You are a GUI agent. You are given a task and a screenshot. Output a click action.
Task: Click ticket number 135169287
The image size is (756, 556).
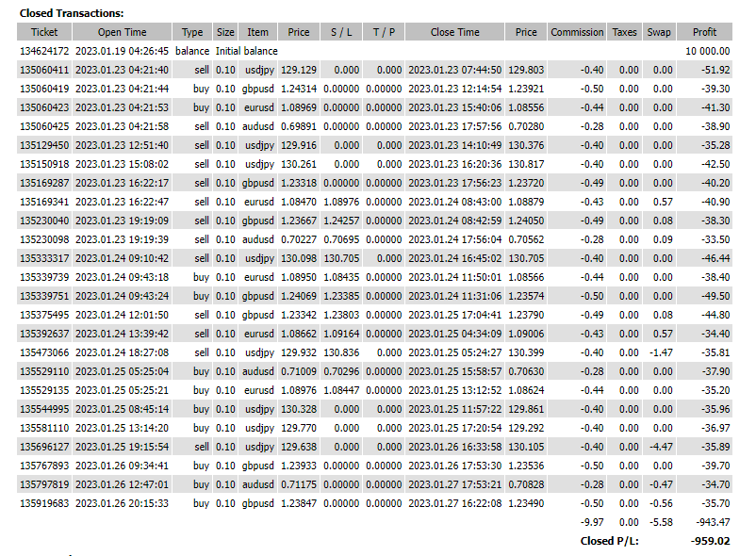pyautogui.click(x=44, y=183)
